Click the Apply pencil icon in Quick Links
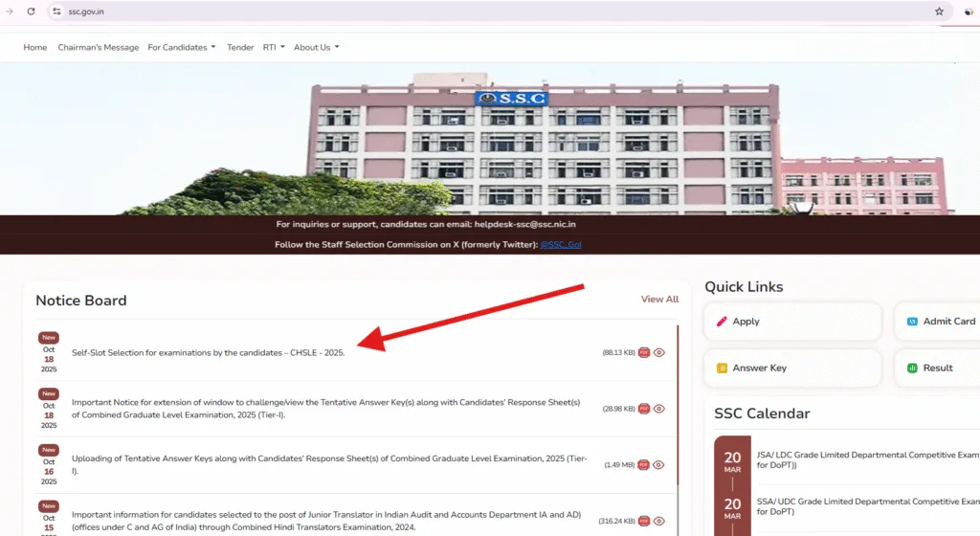980x536 pixels. pyautogui.click(x=722, y=322)
